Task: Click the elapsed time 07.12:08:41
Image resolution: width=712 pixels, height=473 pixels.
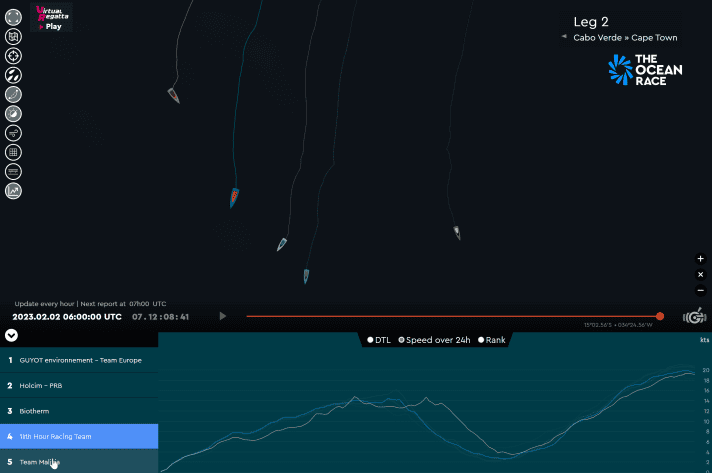Action: [x=160, y=317]
